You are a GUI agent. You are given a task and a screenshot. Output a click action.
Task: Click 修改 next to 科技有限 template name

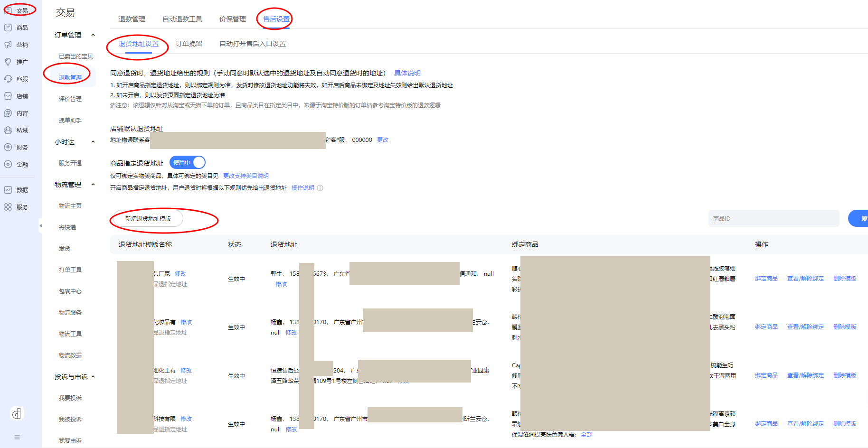coord(186,419)
